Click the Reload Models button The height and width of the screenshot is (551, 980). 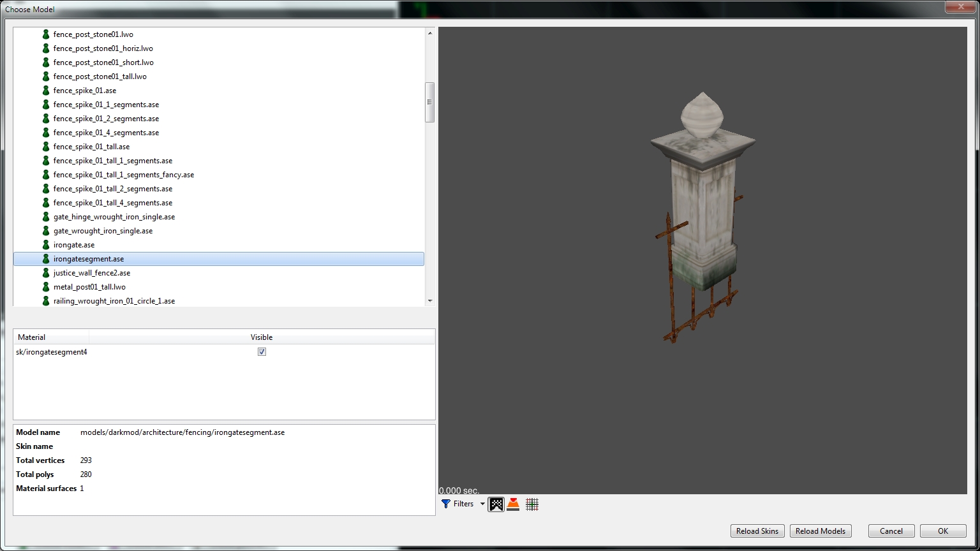point(820,531)
